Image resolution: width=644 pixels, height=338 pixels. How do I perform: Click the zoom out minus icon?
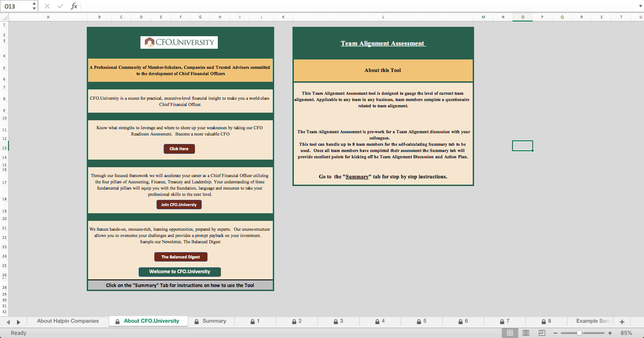pos(555,333)
